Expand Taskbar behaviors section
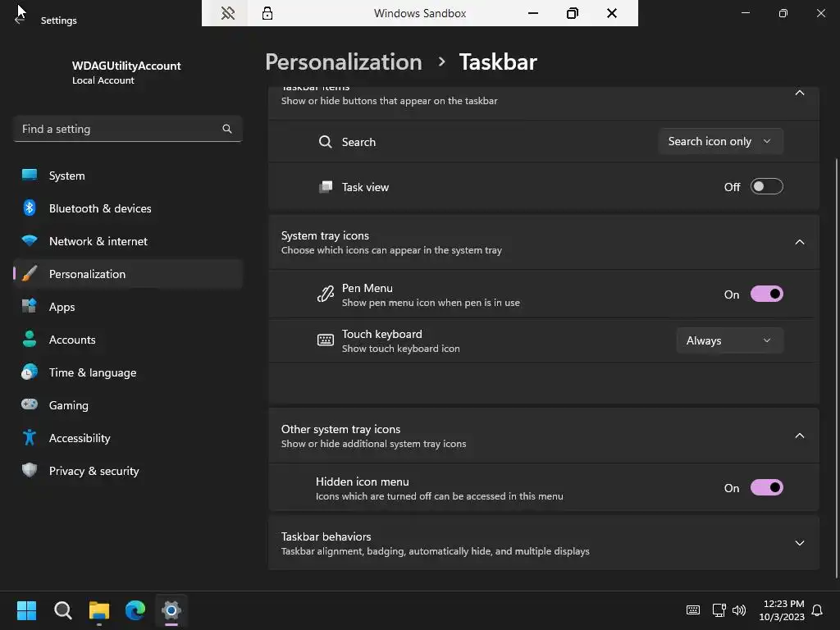Viewport: 840px width, 630px height. (x=799, y=543)
